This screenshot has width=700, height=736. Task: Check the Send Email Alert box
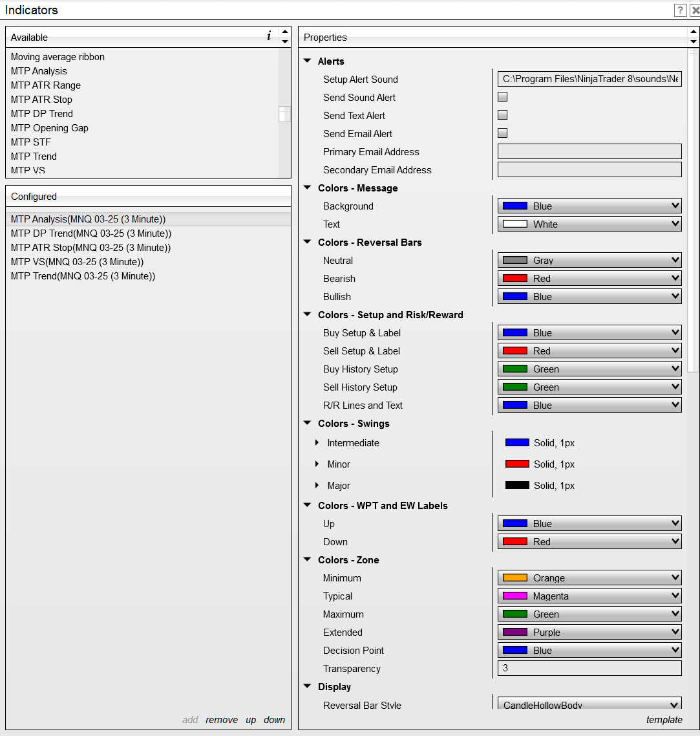pyautogui.click(x=503, y=133)
